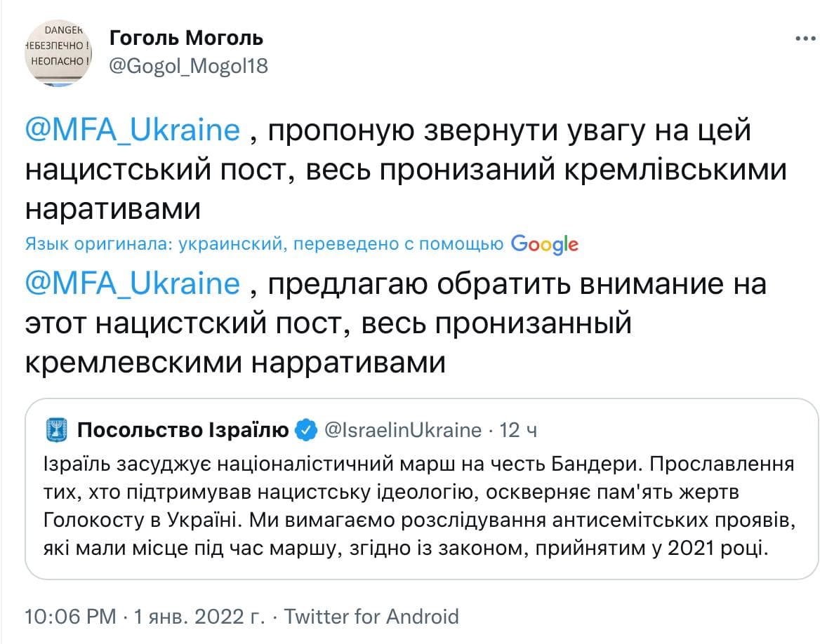834x644 pixels.
Task: Click the @IsraelinUkraine handle
Action: 402,429
